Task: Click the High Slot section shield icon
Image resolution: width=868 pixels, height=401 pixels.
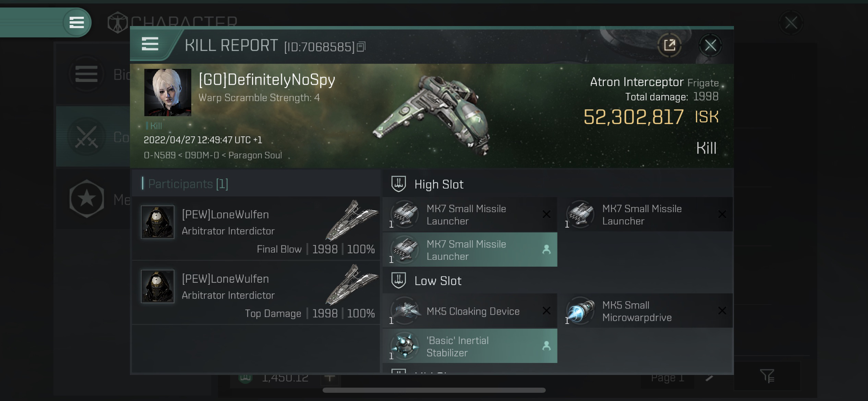Action: (x=398, y=184)
